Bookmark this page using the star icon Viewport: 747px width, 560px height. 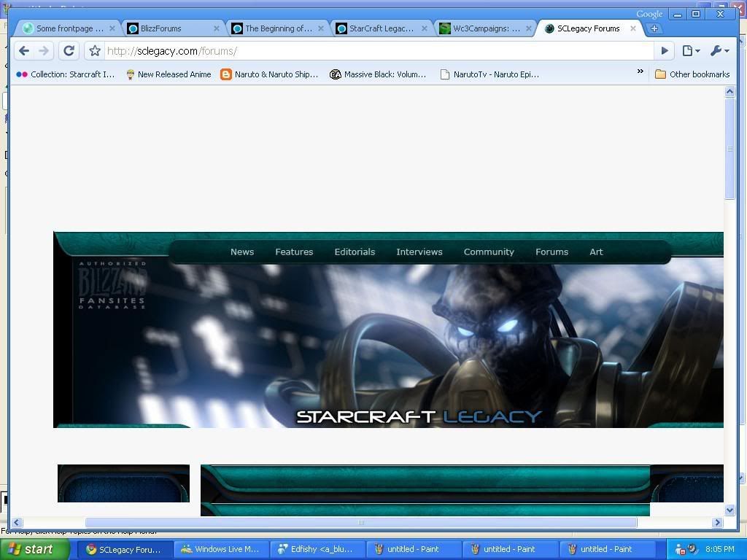(95, 51)
